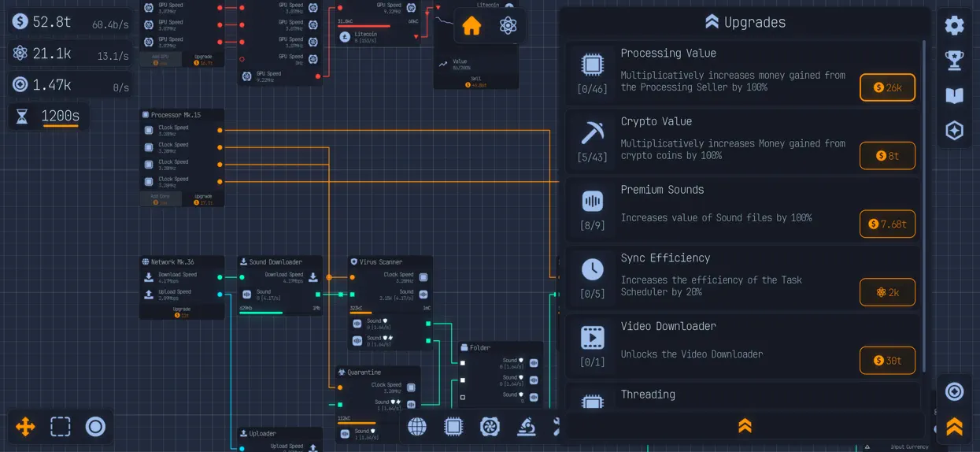The image size is (980, 452).
Task: Select the atom research tab icon
Action: (x=508, y=26)
